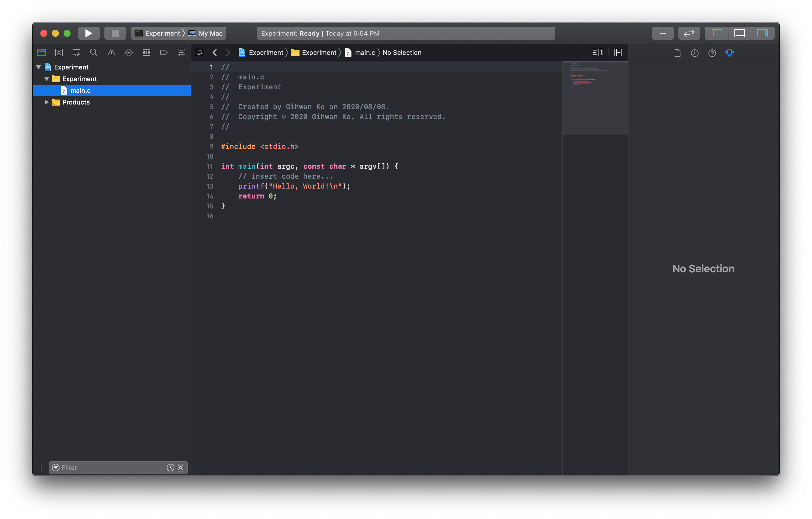Open Xcode Add button in navigator
This screenshot has height=519, width=812.
(41, 467)
